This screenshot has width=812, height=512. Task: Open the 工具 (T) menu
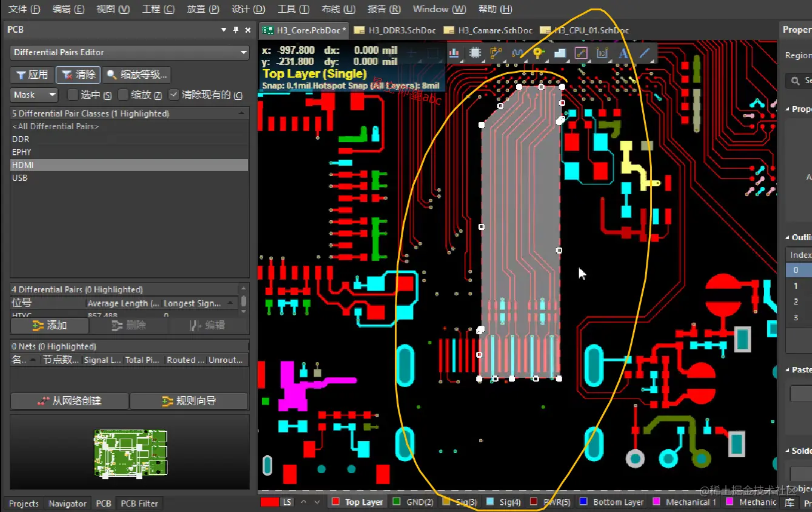click(294, 9)
